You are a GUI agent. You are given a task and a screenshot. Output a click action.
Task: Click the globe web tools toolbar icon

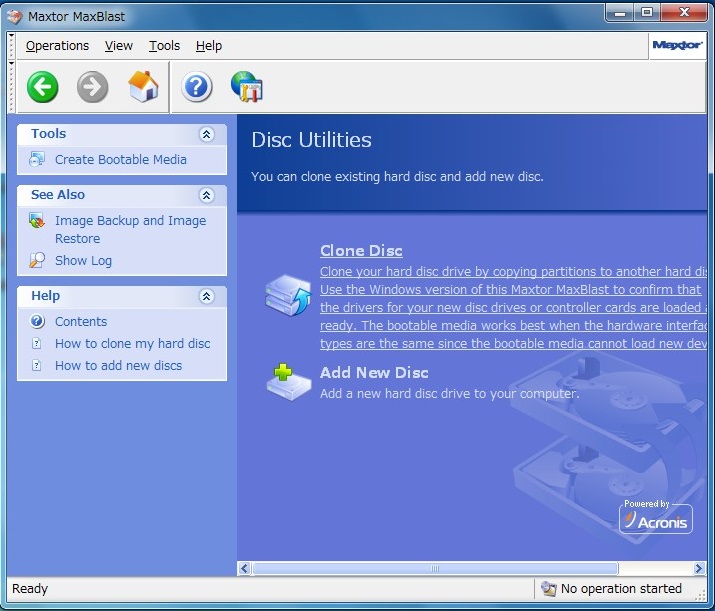247,86
